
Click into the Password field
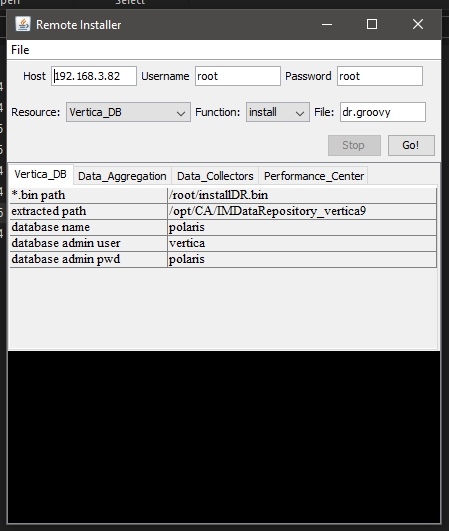click(x=380, y=76)
